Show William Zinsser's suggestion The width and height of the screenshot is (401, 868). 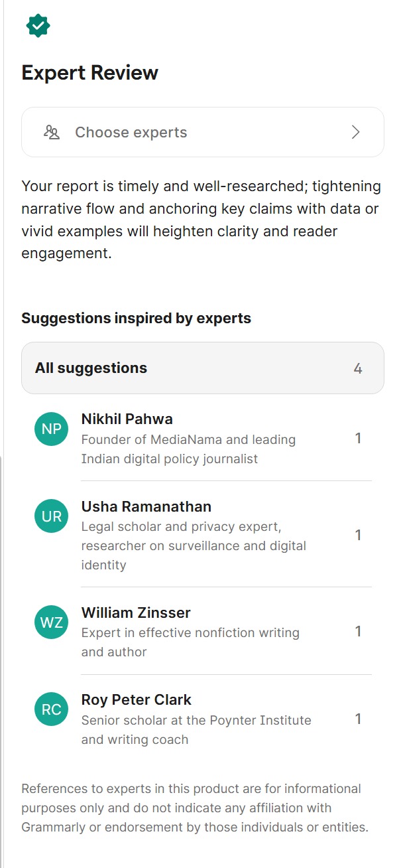136,613
